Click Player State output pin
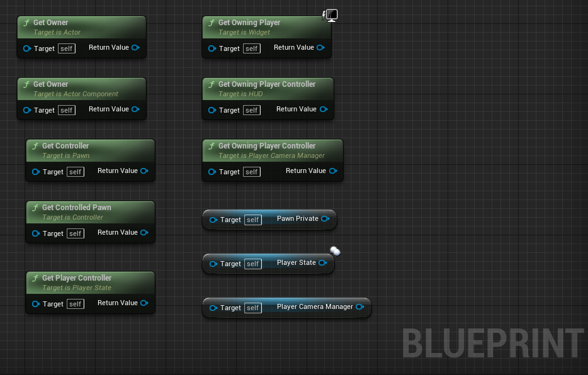The height and width of the screenshot is (375, 588). (x=323, y=262)
